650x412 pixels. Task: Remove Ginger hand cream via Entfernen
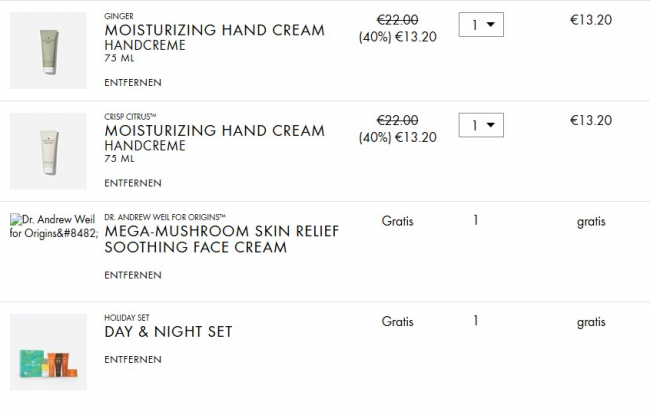pyautogui.click(x=132, y=82)
